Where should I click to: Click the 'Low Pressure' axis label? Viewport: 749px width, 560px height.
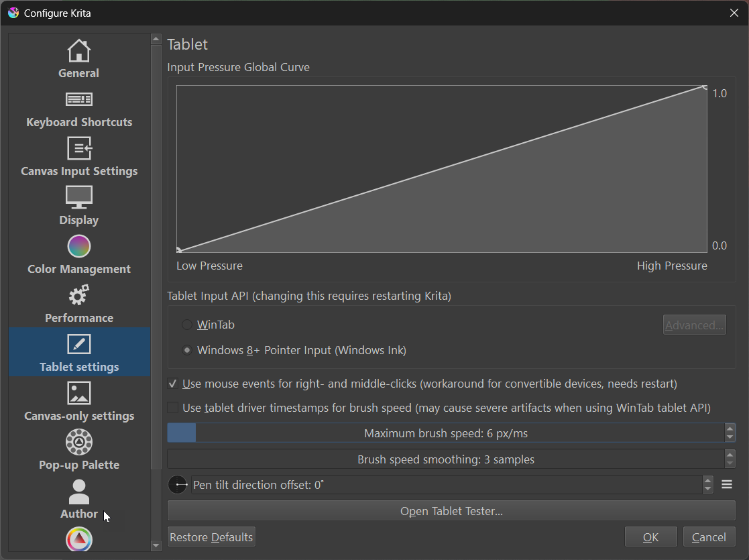pyautogui.click(x=209, y=266)
